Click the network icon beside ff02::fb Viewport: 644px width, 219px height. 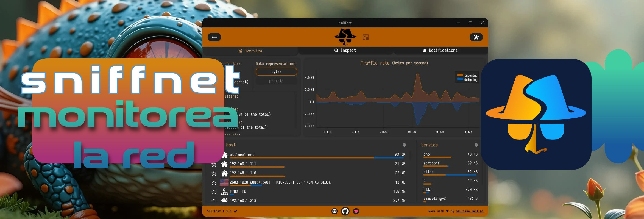click(x=224, y=192)
